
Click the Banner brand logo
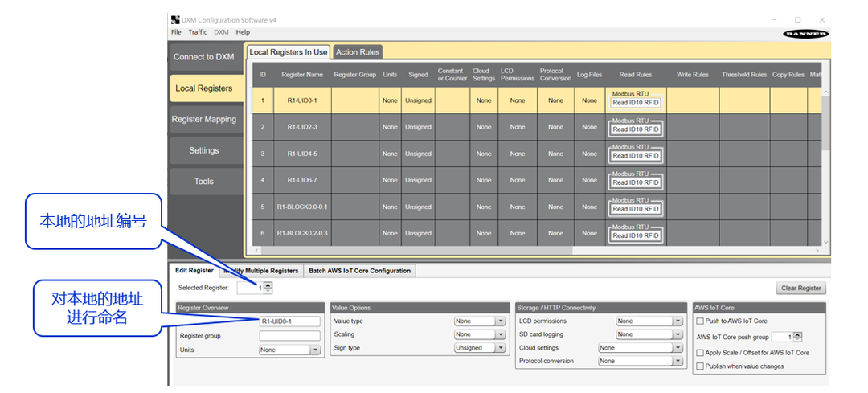pos(805,33)
